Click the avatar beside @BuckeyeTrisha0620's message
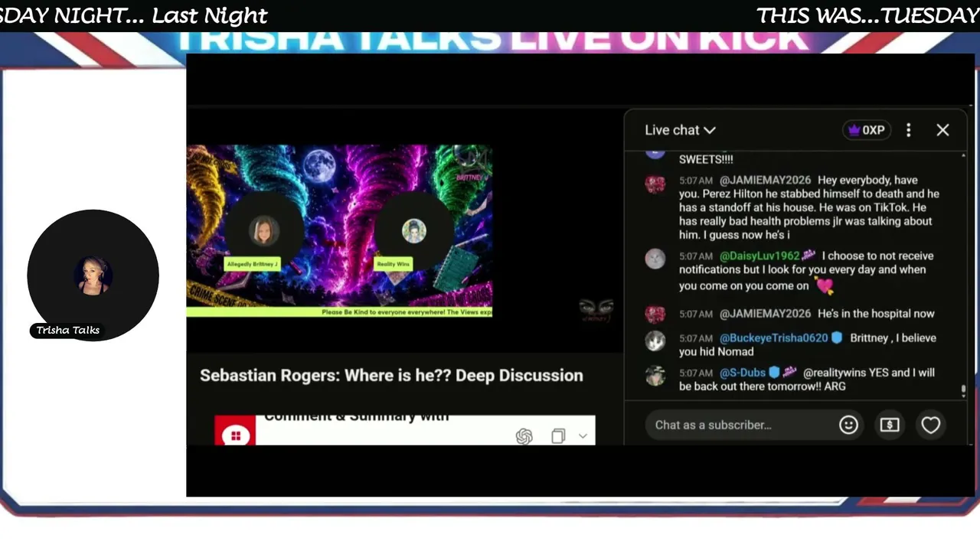 [655, 341]
